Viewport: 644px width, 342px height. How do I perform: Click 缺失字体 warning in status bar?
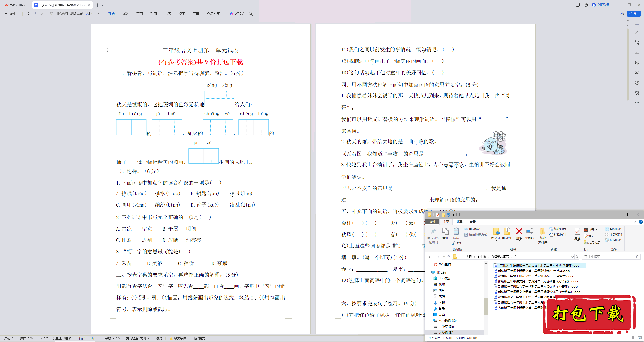pos(178,338)
